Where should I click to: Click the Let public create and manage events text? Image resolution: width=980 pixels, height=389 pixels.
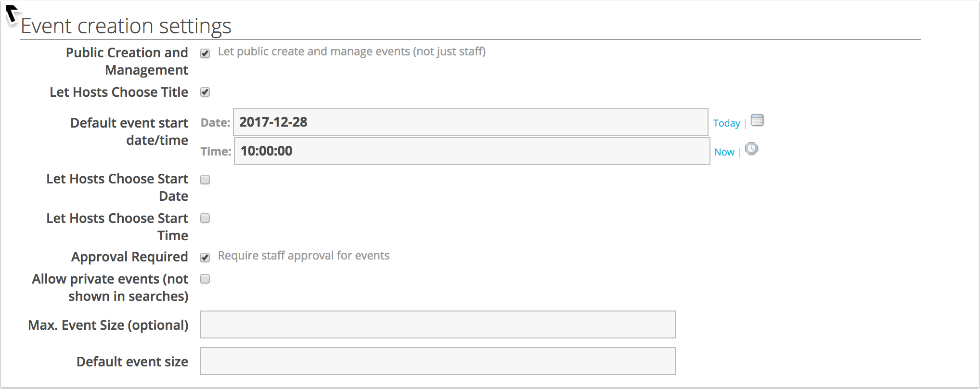click(x=352, y=51)
